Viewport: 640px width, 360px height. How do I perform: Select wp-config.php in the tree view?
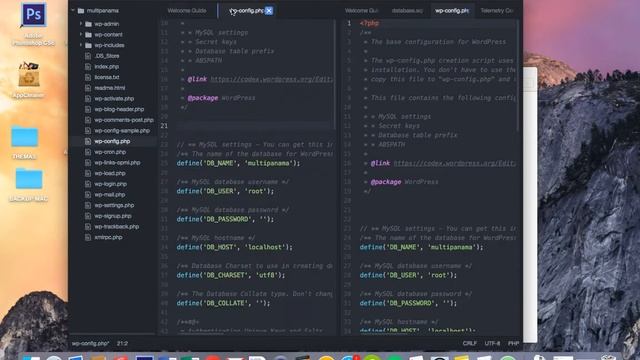coord(112,141)
